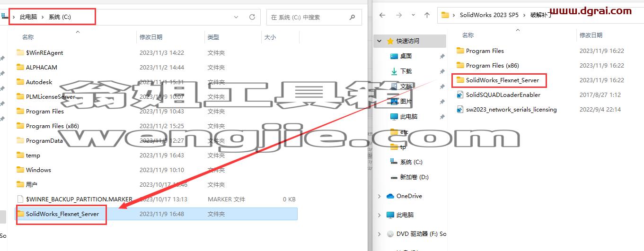This screenshot has height=251, width=644.
Task: Click the up-directory arrow in right window
Action: [427, 15]
